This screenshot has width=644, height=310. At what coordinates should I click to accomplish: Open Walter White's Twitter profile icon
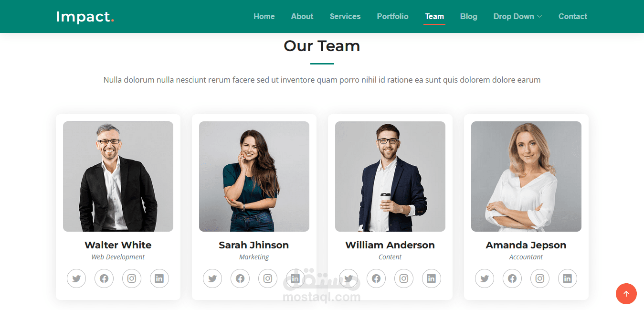[x=76, y=278]
